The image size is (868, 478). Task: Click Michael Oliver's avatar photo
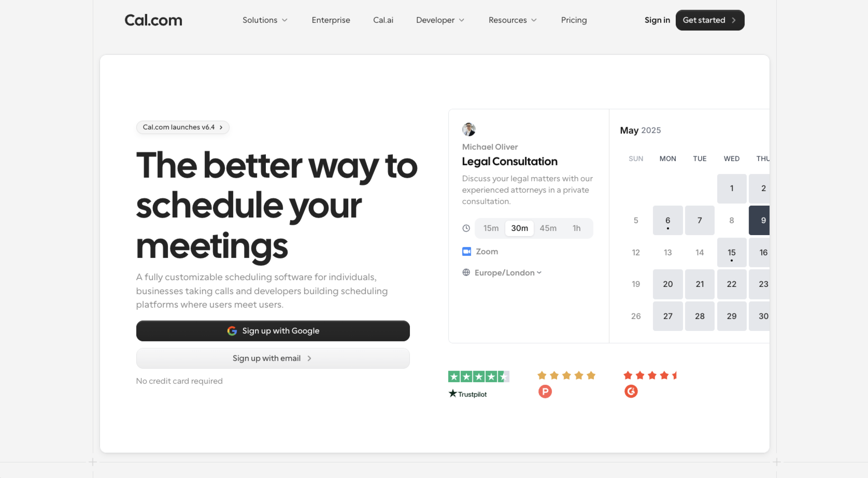pos(469,129)
